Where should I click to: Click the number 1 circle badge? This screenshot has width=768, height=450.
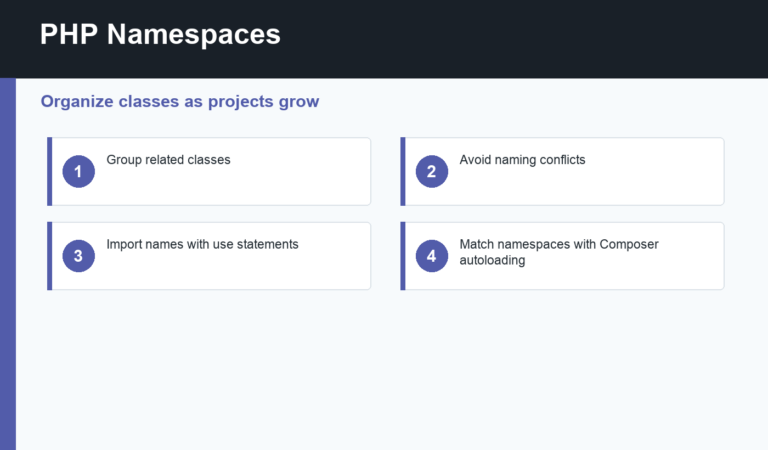[x=78, y=171]
